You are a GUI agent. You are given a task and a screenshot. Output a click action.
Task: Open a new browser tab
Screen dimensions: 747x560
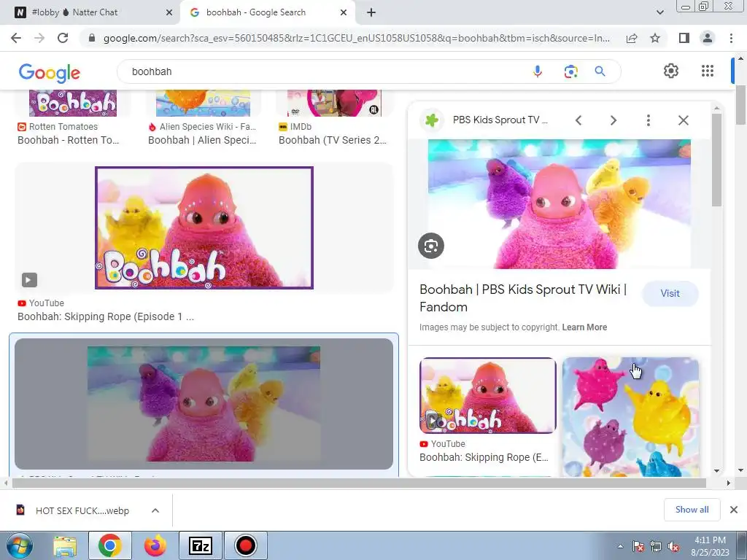click(371, 12)
